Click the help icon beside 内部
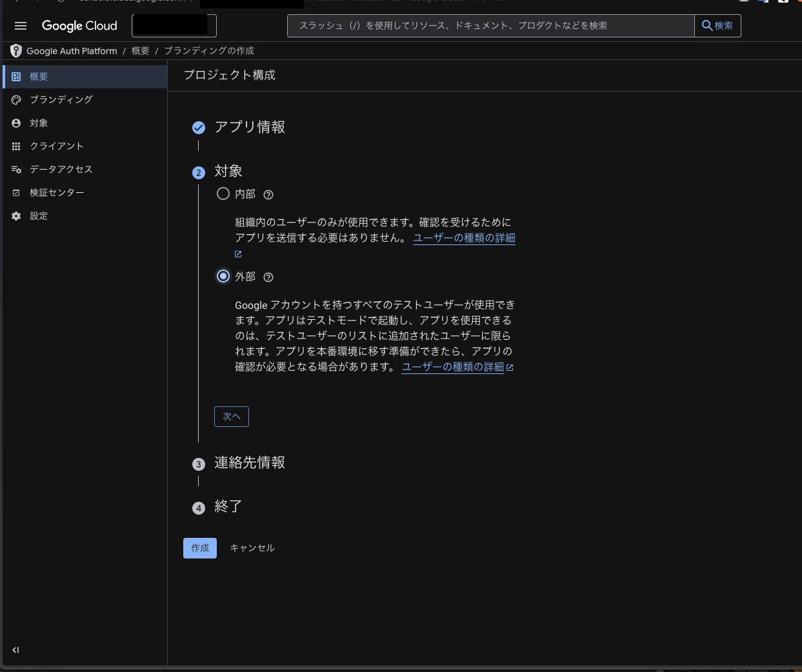The height and width of the screenshot is (672, 802). 268,195
